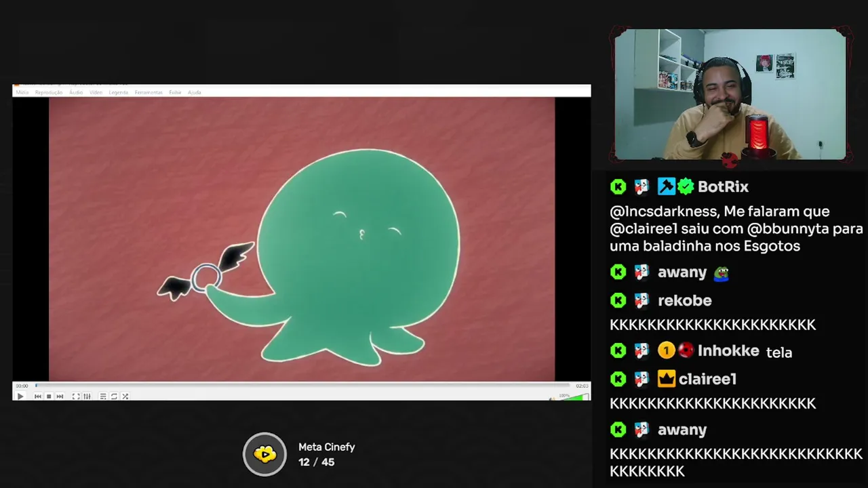Click the Meta Cinefy yellow heart icon

(x=264, y=454)
